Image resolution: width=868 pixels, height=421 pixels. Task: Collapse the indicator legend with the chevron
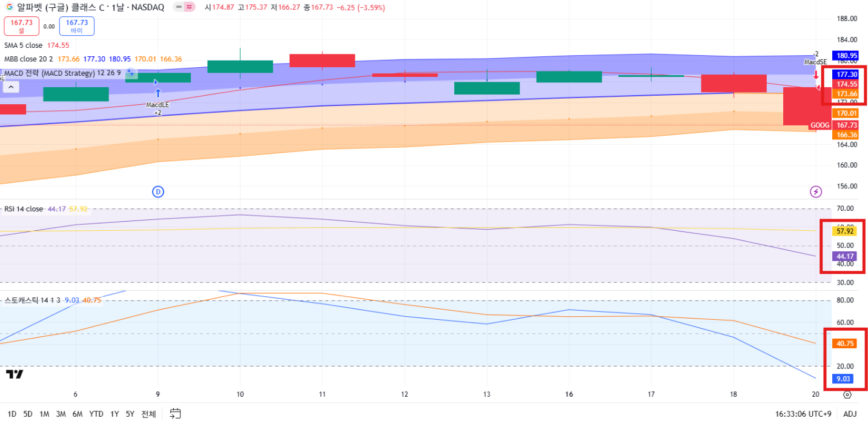[x=12, y=87]
